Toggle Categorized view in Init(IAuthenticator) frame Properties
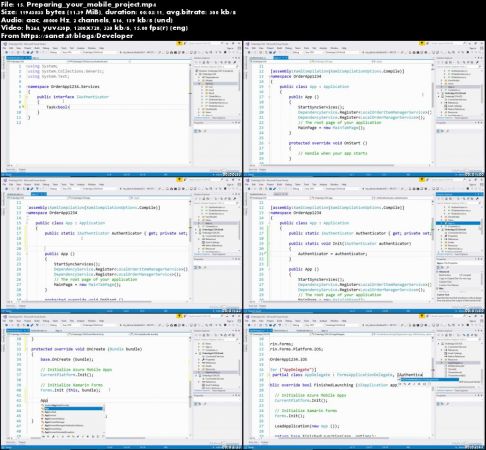This screenshot has width=486, height=450. click(x=439, y=267)
